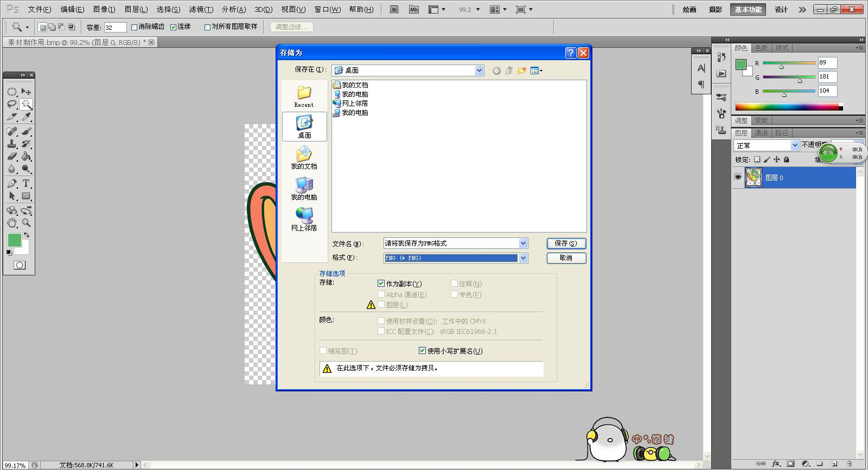868x470 pixels.
Task: Create a new folder in the save dialog
Action: pyautogui.click(x=522, y=70)
